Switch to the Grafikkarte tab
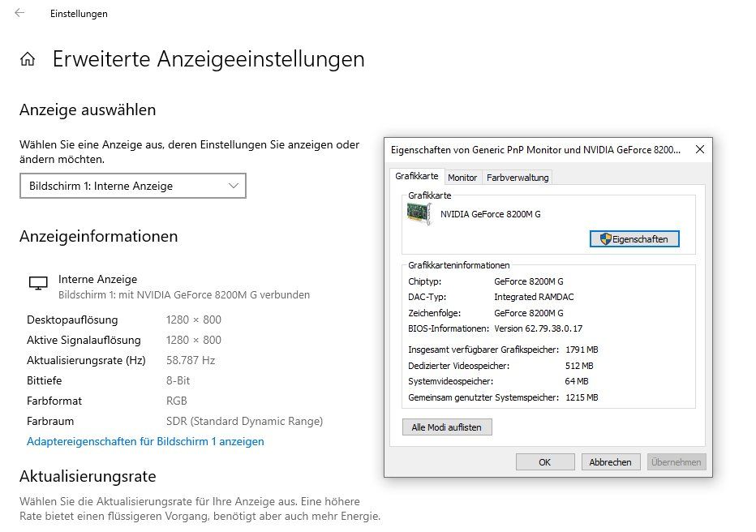 (417, 176)
